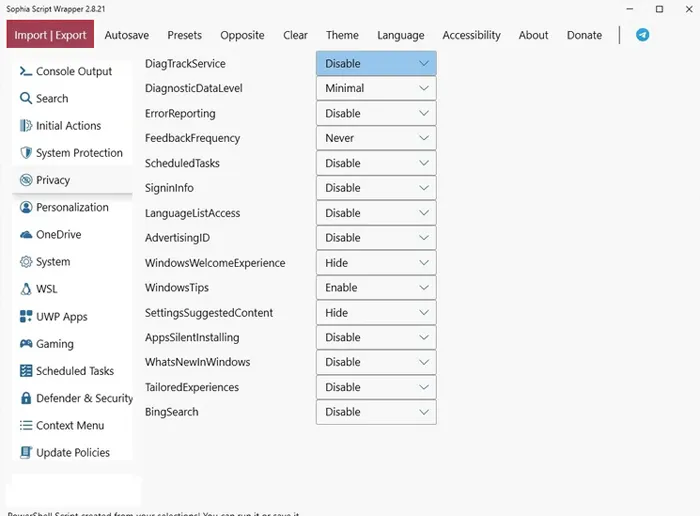Click the Clear menu item
The image size is (700, 516).
[x=295, y=35]
